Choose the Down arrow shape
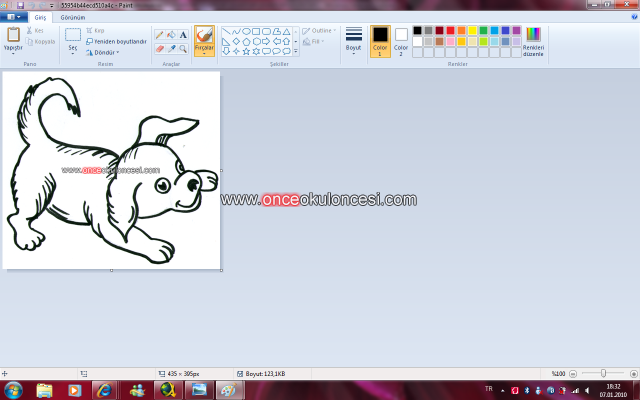 coord(226,51)
